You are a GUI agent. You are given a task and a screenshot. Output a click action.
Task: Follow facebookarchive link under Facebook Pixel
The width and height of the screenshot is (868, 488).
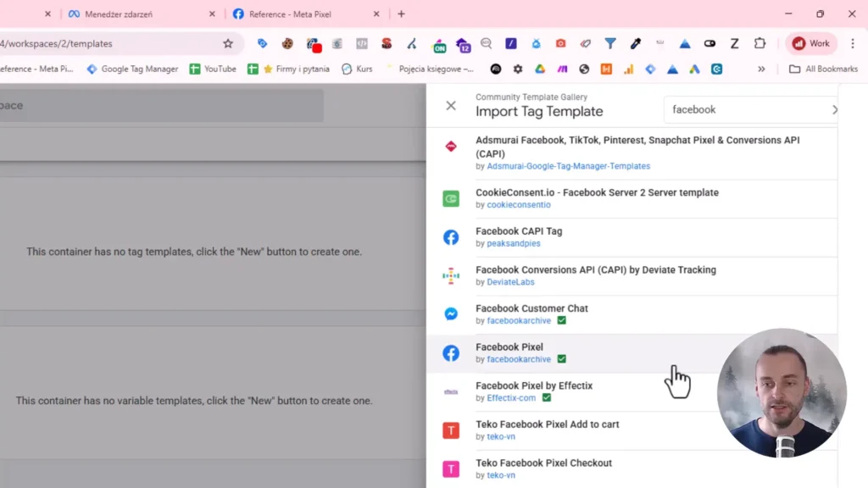(518, 359)
